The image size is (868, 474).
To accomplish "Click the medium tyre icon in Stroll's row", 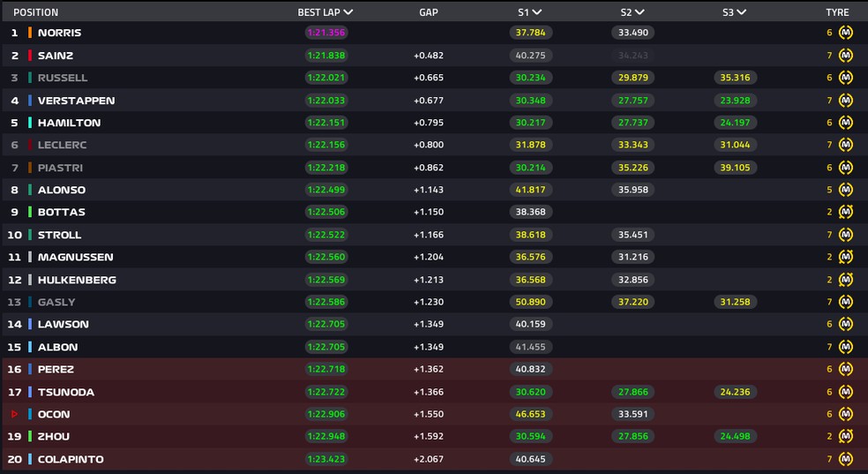I will coord(845,234).
